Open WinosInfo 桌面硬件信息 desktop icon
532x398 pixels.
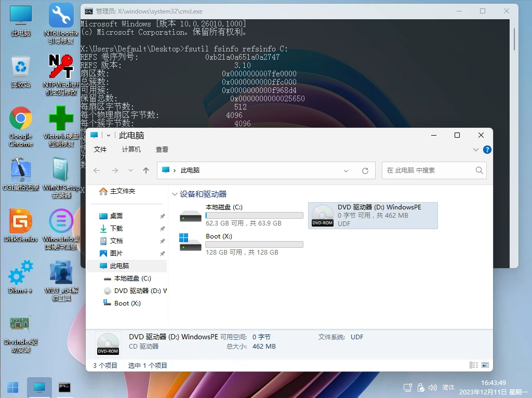61,229
